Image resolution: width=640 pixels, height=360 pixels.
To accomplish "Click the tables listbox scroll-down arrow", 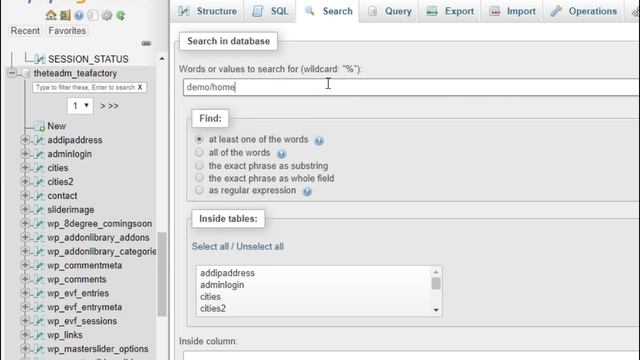I will 436,310.
